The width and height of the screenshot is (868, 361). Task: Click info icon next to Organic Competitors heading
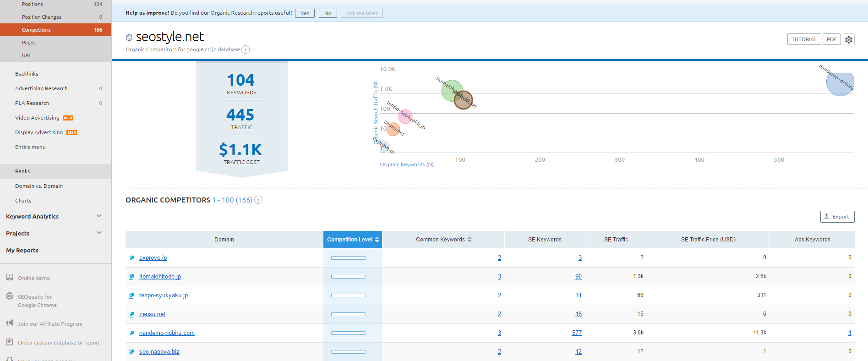(x=258, y=200)
